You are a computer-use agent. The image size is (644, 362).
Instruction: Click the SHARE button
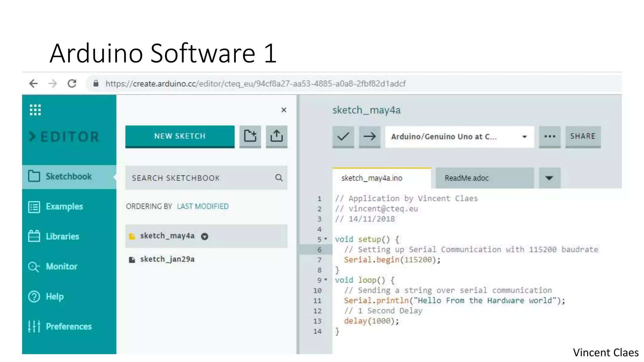pos(583,137)
